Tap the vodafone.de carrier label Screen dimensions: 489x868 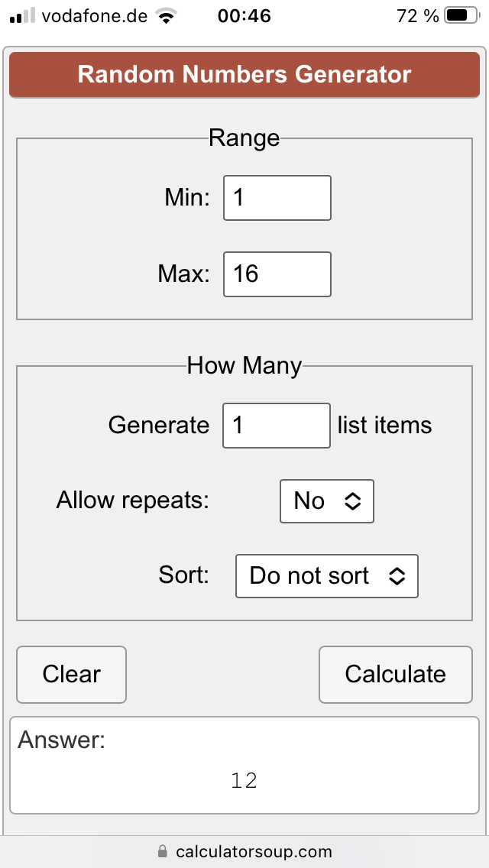(x=95, y=15)
